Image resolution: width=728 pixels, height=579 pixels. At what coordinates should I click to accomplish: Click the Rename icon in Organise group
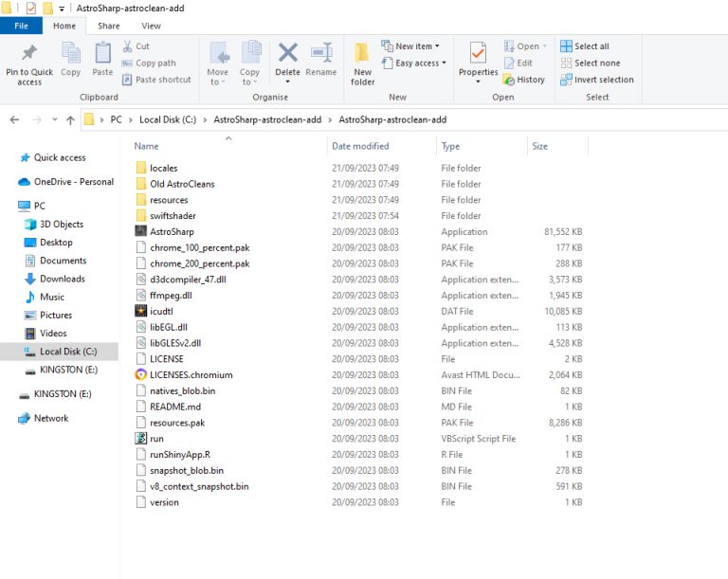pyautogui.click(x=321, y=55)
